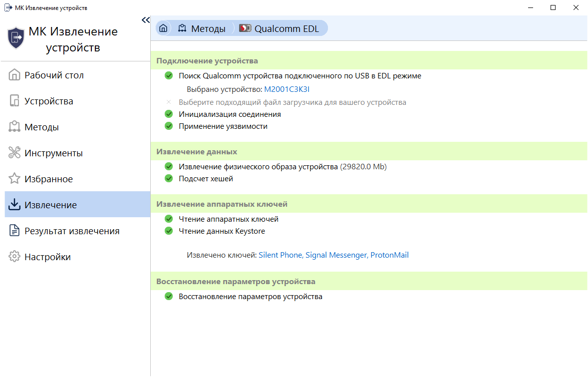The height and width of the screenshot is (377, 588).
Task: Click the home icon in breadcrumb
Action: pos(163,28)
